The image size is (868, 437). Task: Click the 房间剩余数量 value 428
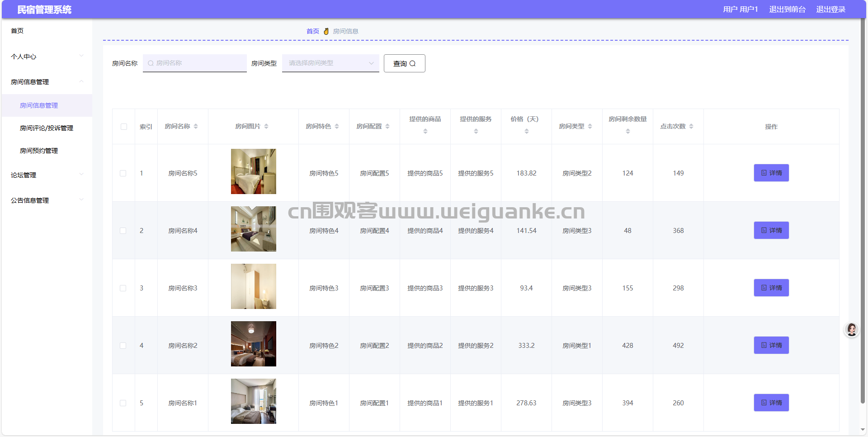pyautogui.click(x=627, y=346)
